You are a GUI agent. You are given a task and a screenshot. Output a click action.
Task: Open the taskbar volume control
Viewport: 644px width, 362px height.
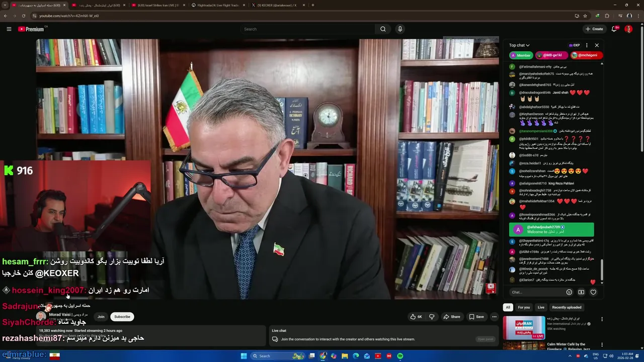(611, 356)
